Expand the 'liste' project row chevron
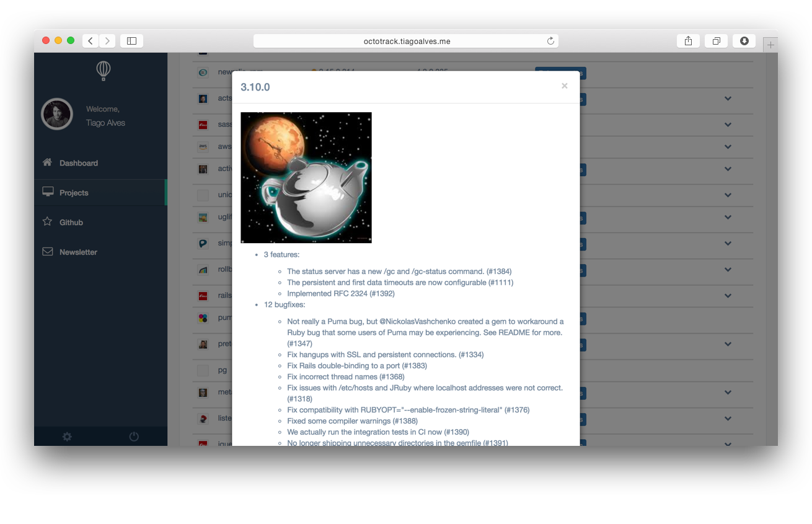This screenshot has width=812, height=524. (x=728, y=419)
